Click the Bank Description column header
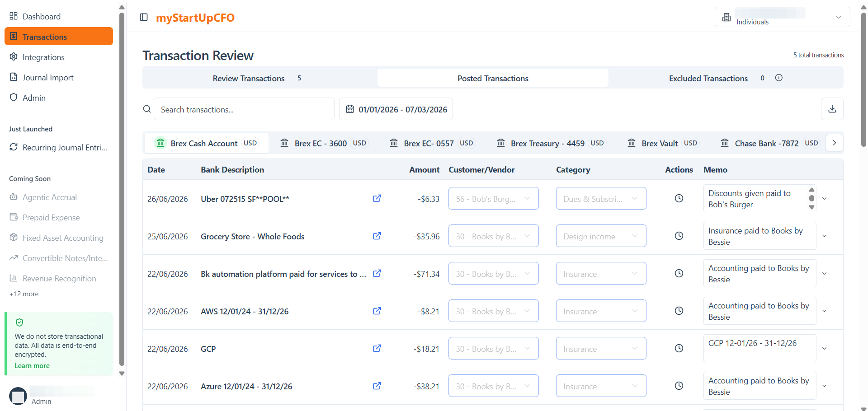 232,169
